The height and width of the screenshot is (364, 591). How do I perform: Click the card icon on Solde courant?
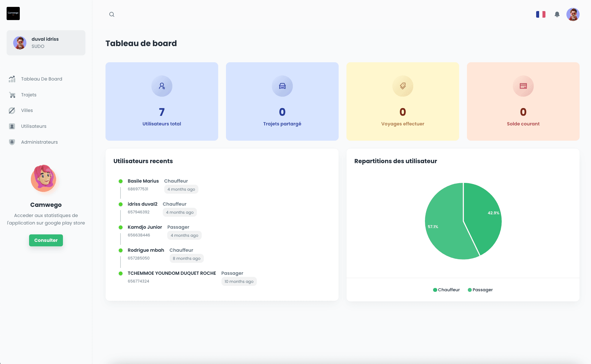point(523,86)
